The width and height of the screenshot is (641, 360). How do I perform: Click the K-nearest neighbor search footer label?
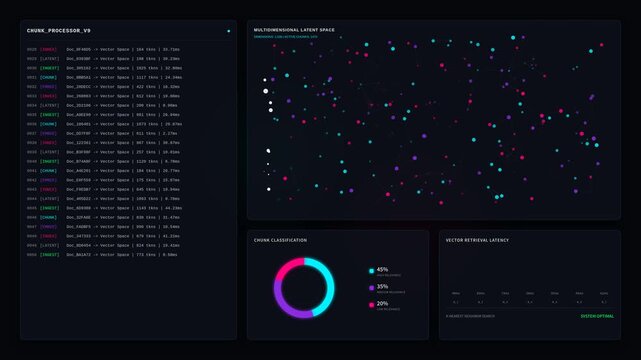coord(470,316)
